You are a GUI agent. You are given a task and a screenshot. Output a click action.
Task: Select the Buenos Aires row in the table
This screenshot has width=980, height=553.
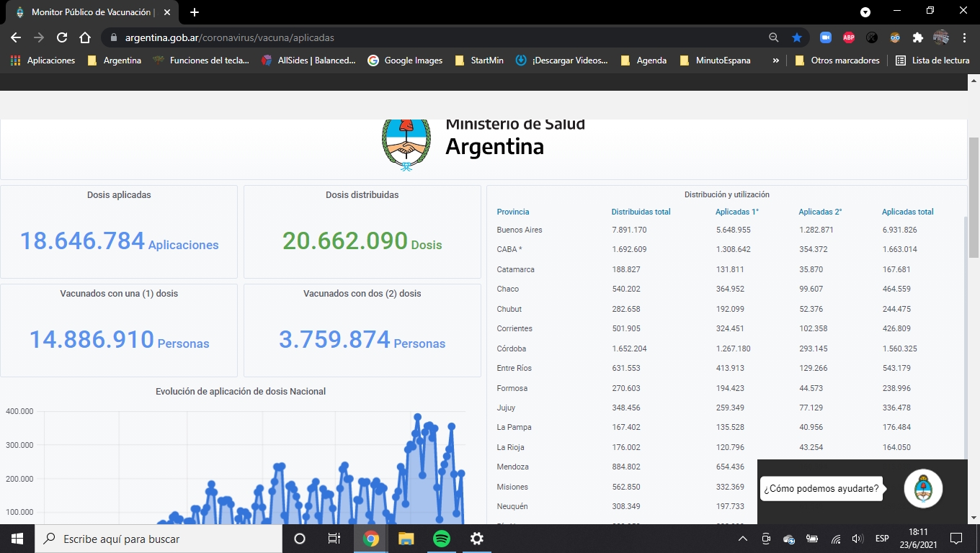point(727,230)
